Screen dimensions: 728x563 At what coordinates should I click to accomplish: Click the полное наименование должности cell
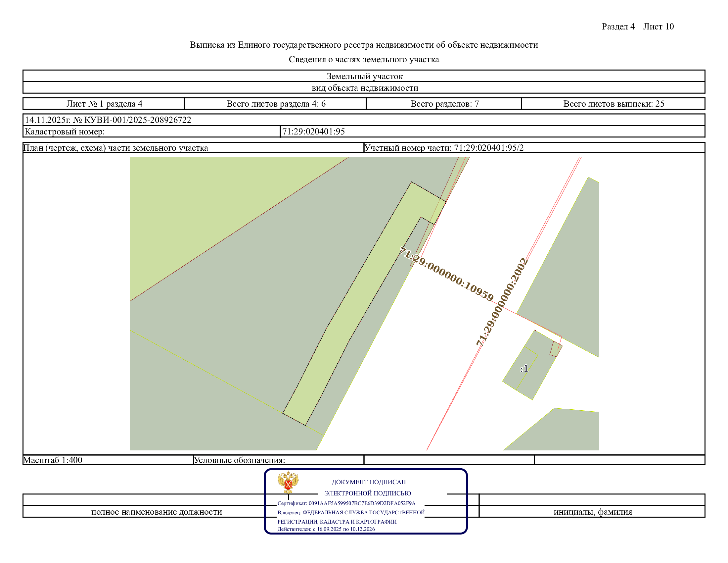click(x=157, y=512)
